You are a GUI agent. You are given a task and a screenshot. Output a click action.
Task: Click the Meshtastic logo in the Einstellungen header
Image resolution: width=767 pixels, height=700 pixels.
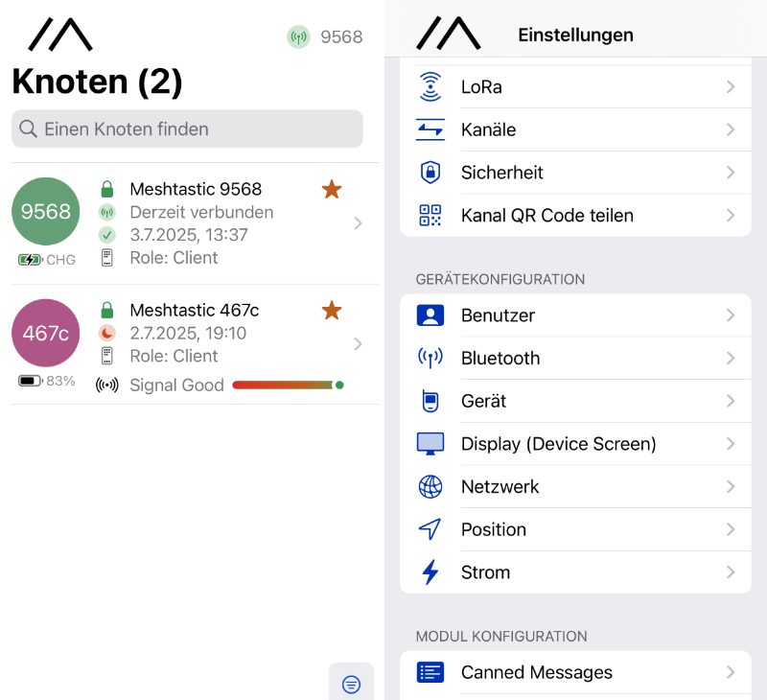tap(449, 34)
